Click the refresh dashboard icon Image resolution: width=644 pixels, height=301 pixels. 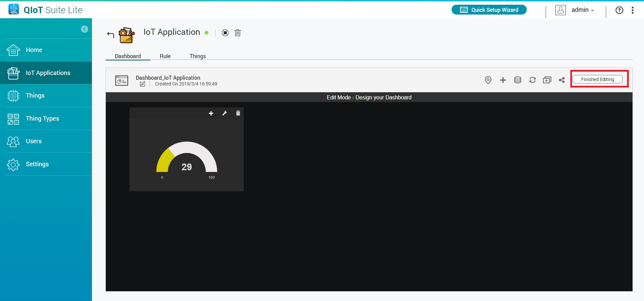tap(532, 80)
